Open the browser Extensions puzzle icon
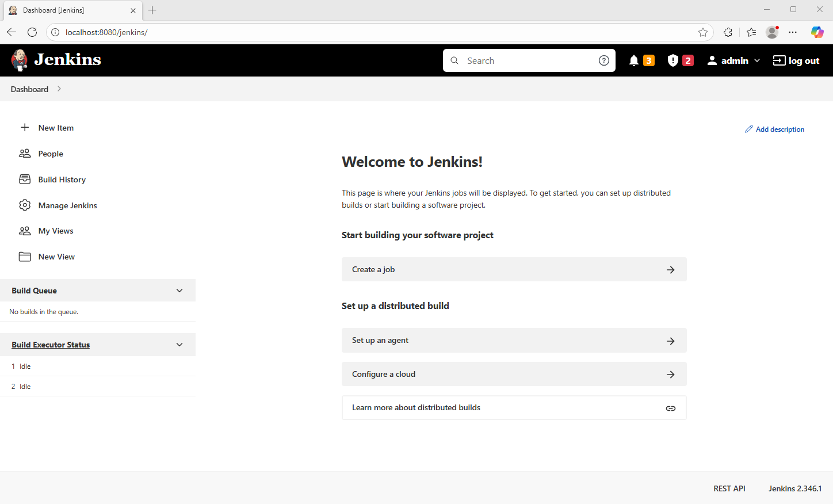This screenshot has height=504, width=833. click(728, 32)
